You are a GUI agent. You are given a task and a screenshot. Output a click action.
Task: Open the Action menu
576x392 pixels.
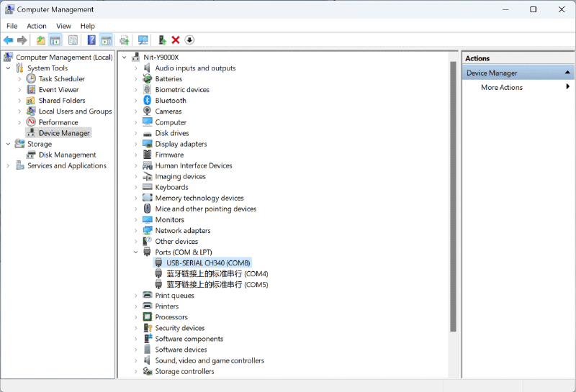37,26
